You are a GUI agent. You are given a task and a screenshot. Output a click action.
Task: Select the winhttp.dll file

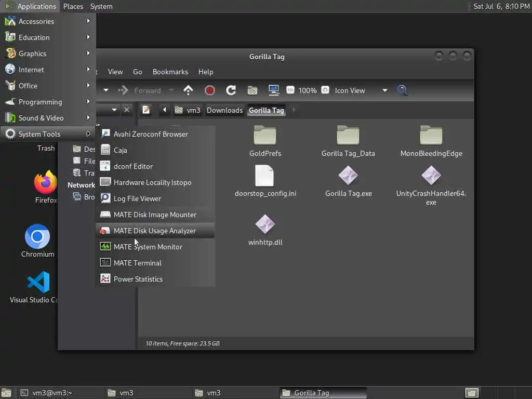pos(265,230)
